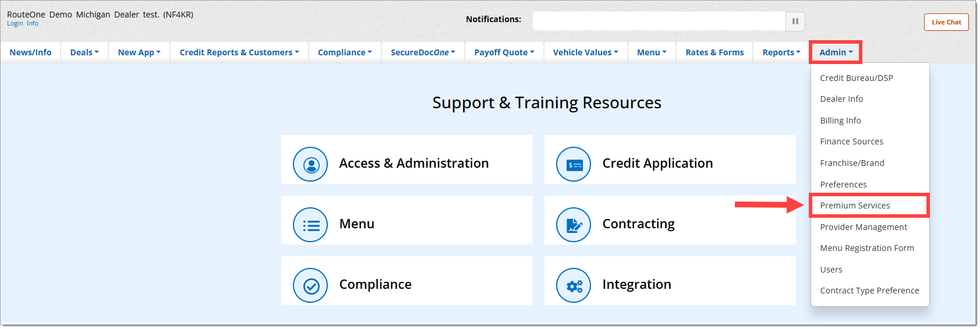
Task: Click the Menu list icon
Action: point(311,225)
